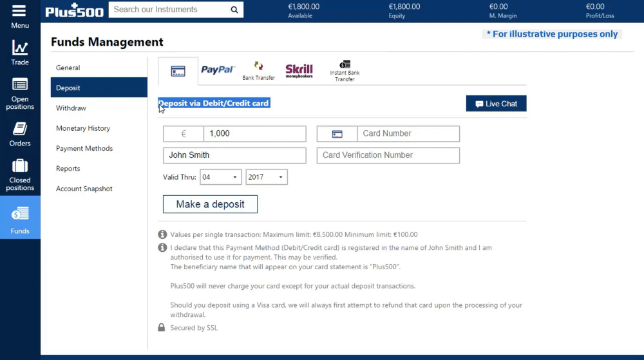Click the 'Valid Thru:' label
Image resolution: width=644 pixels, height=360 pixels.
coord(180,177)
